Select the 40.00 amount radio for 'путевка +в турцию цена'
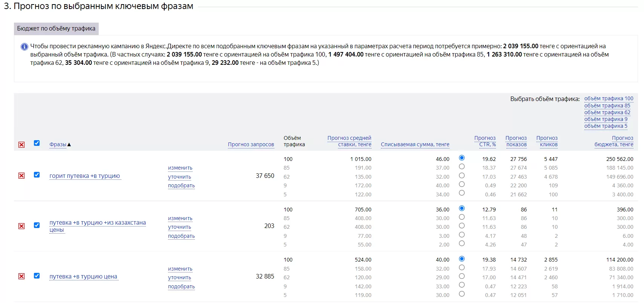 point(462,259)
